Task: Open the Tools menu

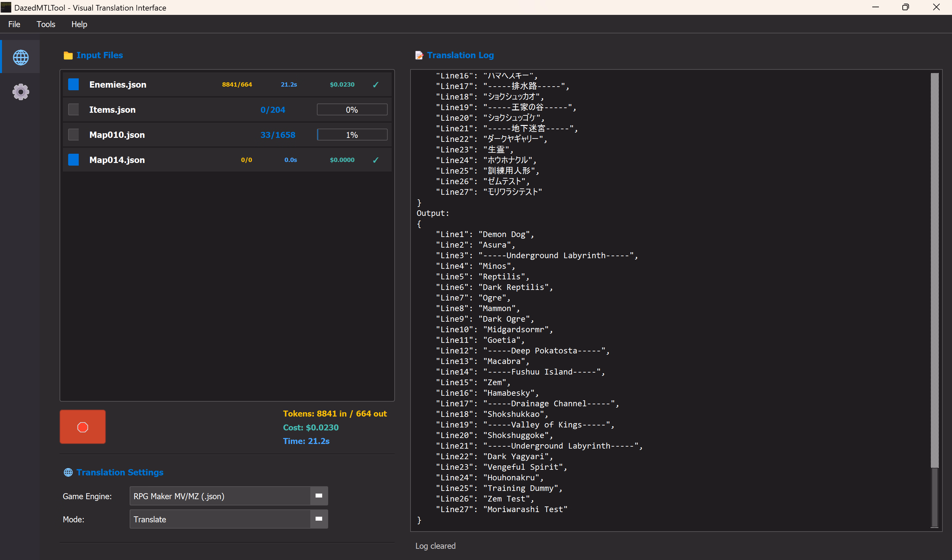Action: tap(46, 24)
